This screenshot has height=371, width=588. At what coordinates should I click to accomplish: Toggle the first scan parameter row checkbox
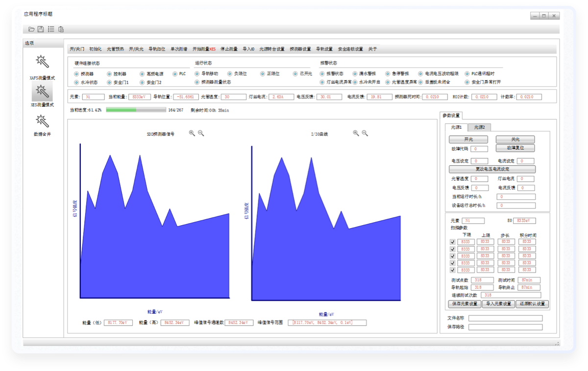coord(452,242)
